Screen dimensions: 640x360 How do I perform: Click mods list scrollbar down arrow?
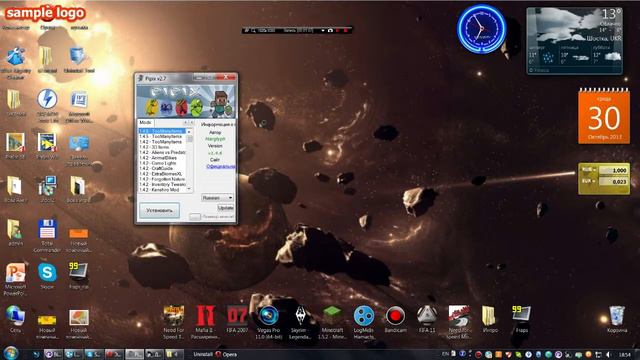tap(189, 189)
